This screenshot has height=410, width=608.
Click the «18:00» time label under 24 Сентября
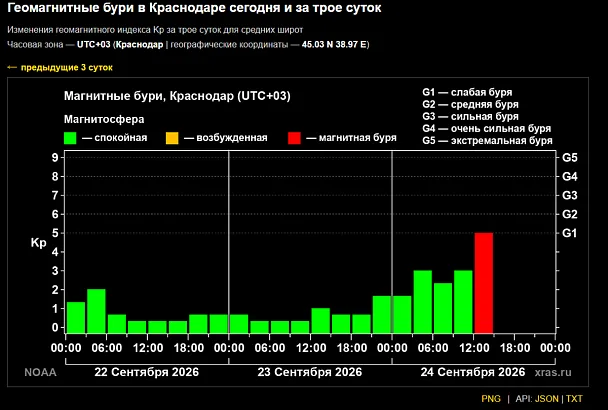(515, 348)
